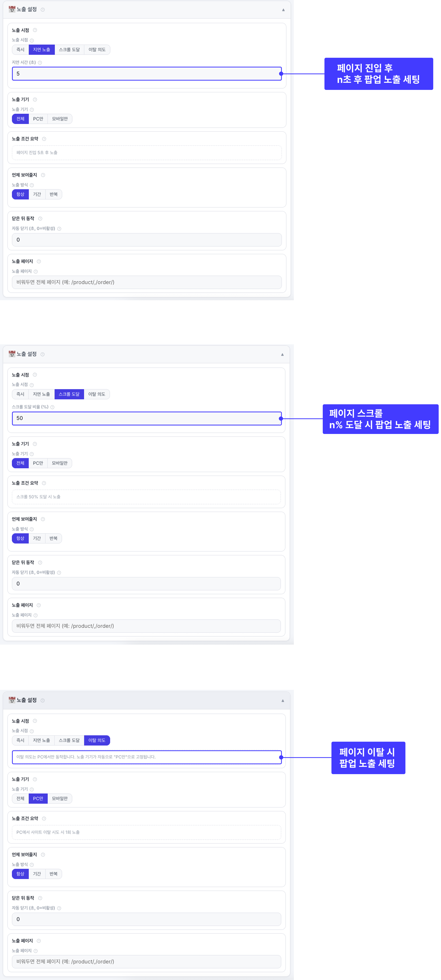Click help icon beside 언제 보여줄지 in 스크롤 도달 비율 panel
The width and height of the screenshot is (441, 980).
[43, 519]
